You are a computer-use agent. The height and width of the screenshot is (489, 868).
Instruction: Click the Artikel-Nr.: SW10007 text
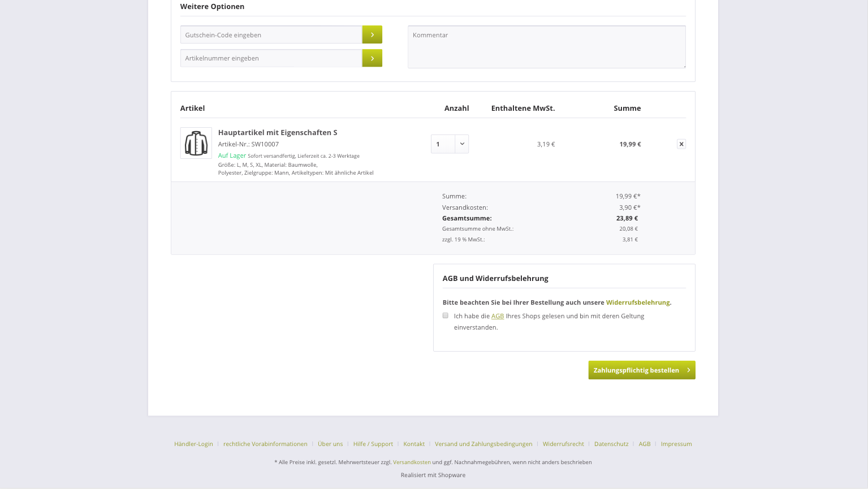[x=248, y=144]
